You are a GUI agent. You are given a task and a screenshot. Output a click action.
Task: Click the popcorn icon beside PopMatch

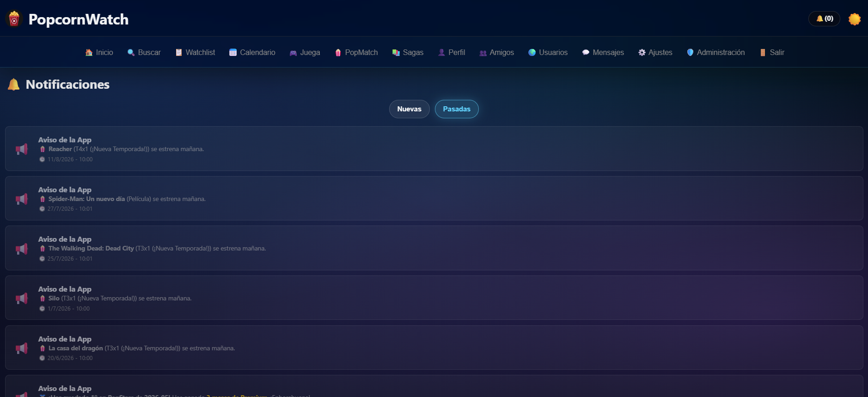338,53
